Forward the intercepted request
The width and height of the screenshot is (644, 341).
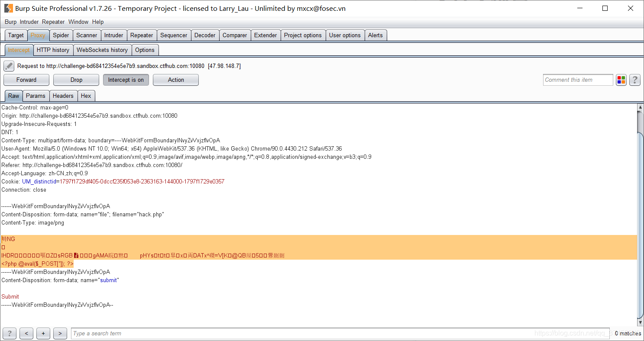click(x=26, y=80)
